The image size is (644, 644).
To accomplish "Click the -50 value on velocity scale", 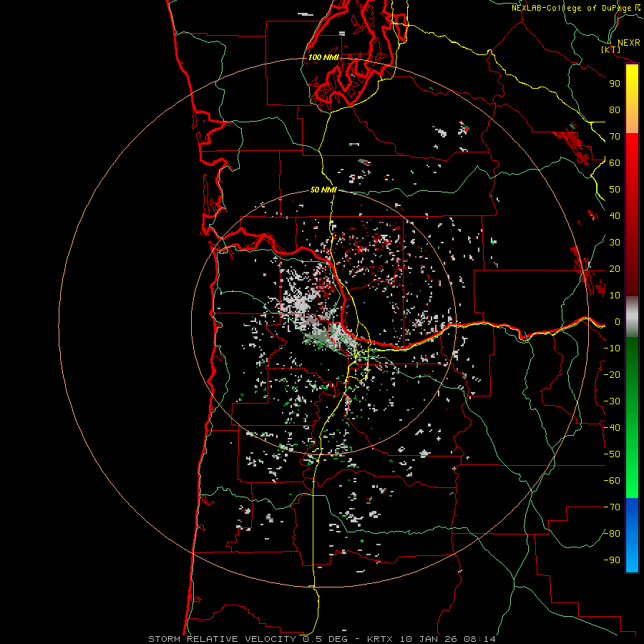I will tap(612, 454).
